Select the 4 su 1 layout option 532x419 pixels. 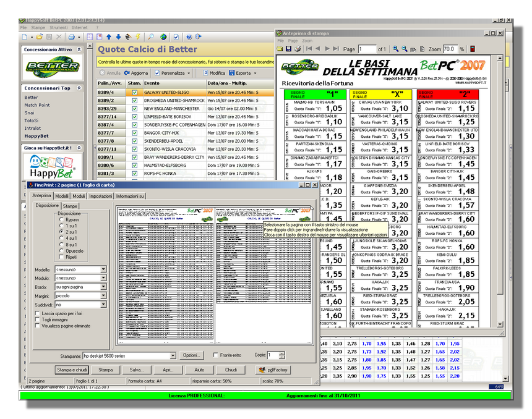(x=61, y=238)
